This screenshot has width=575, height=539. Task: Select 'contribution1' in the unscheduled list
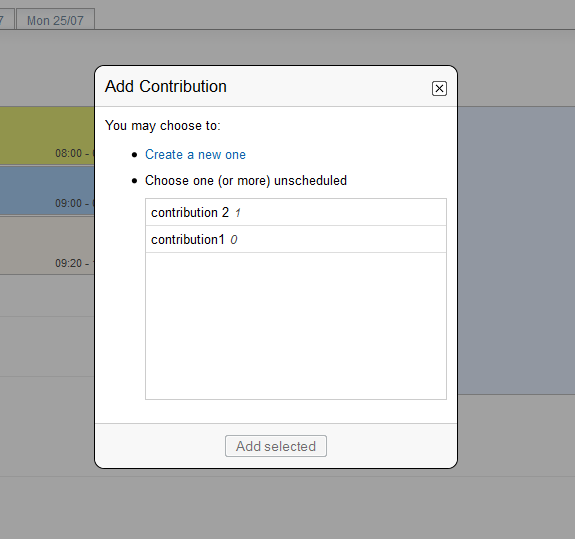click(296, 239)
